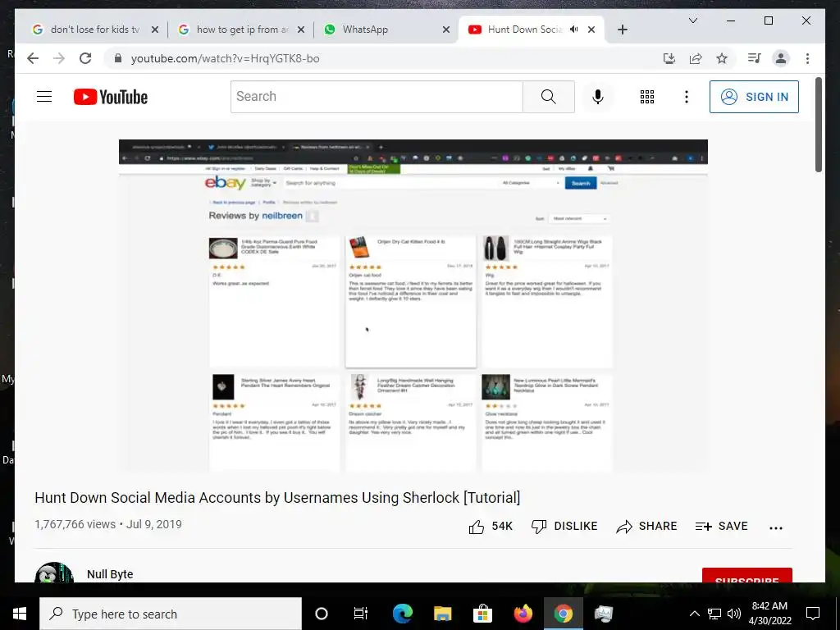Launch Microsoft Edge from the taskbar
This screenshot has width=840, height=630.
402,614
